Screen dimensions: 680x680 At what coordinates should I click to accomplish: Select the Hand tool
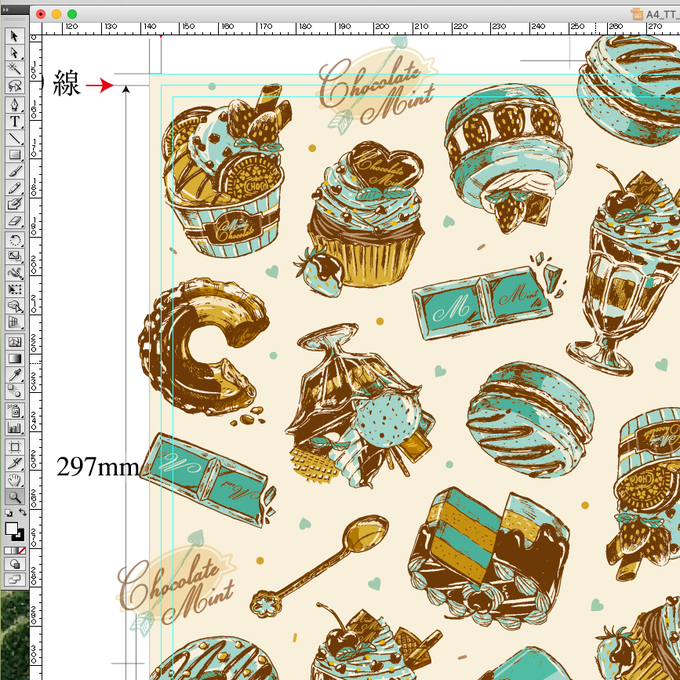14,480
